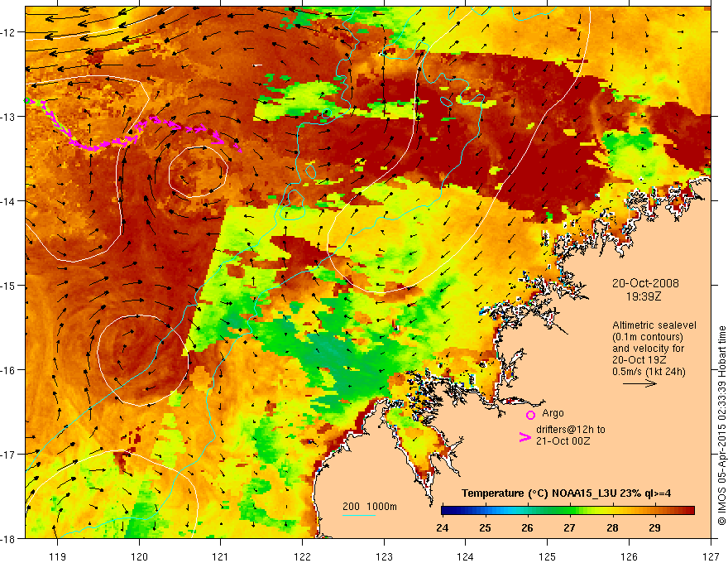
Task: Click colorbar tick label 27
Action: (570, 528)
